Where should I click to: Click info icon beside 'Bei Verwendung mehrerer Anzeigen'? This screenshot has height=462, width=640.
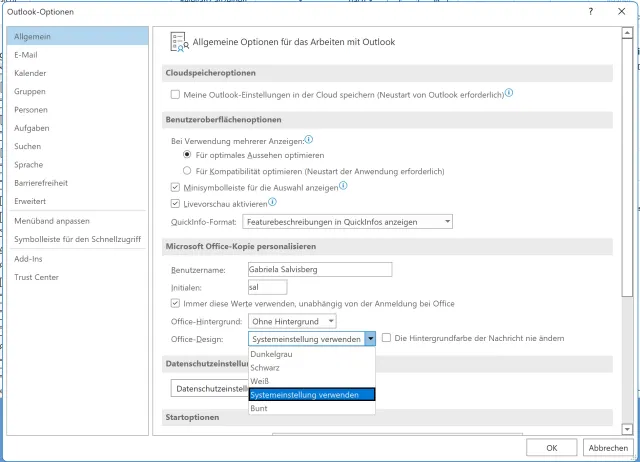309,140
